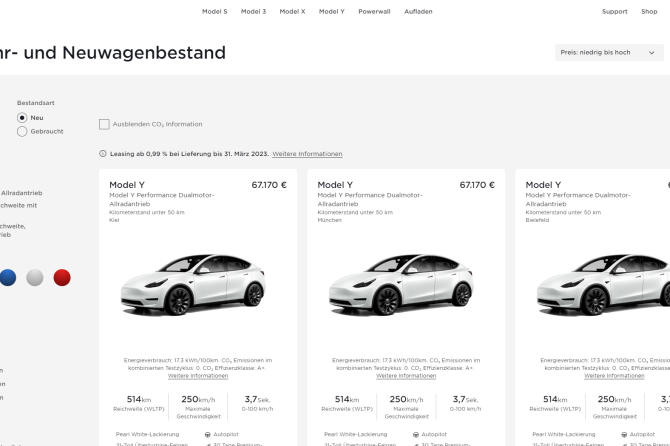The width and height of the screenshot is (670, 446).
Task: Click the 67.170 € price on the Kiel card
Action: click(269, 185)
